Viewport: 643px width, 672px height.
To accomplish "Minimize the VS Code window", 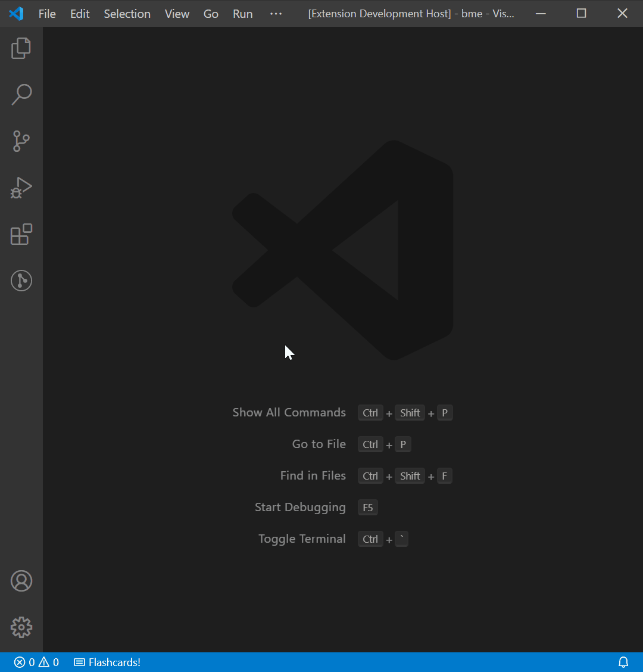I will pyautogui.click(x=541, y=14).
